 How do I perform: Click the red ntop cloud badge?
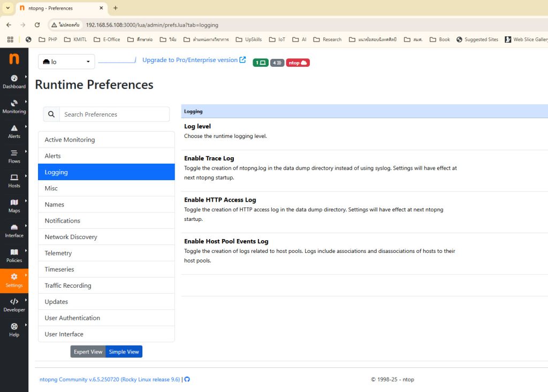[x=298, y=63]
